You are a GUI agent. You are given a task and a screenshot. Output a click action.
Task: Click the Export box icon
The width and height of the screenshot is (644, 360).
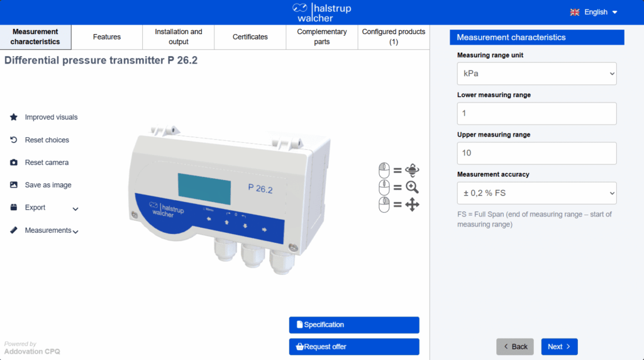[x=14, y=207]
